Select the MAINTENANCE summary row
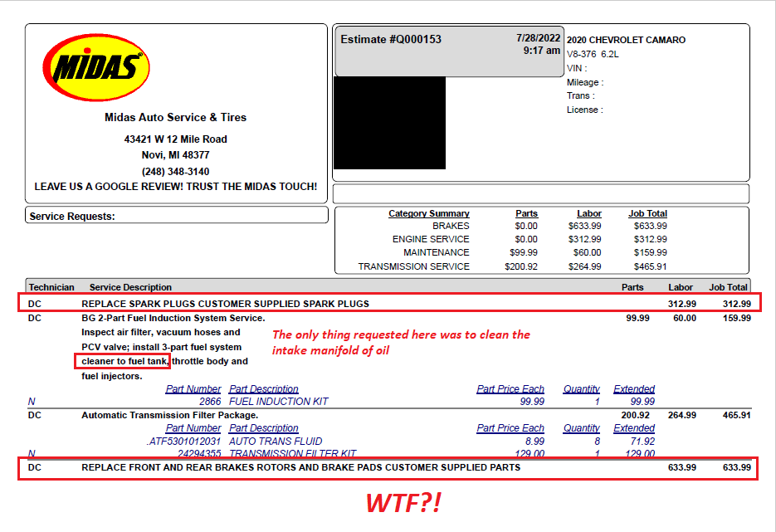The image size is (776, 532). tap(440, 251)
